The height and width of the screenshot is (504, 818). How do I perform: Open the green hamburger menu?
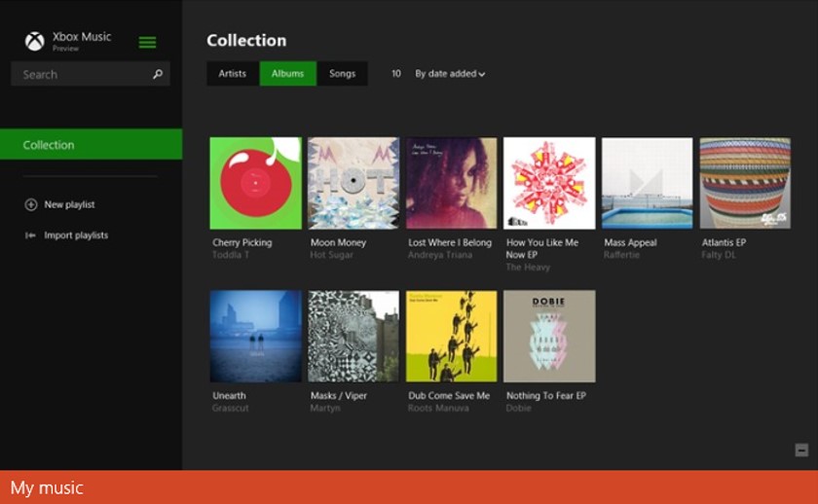(147, 42)
